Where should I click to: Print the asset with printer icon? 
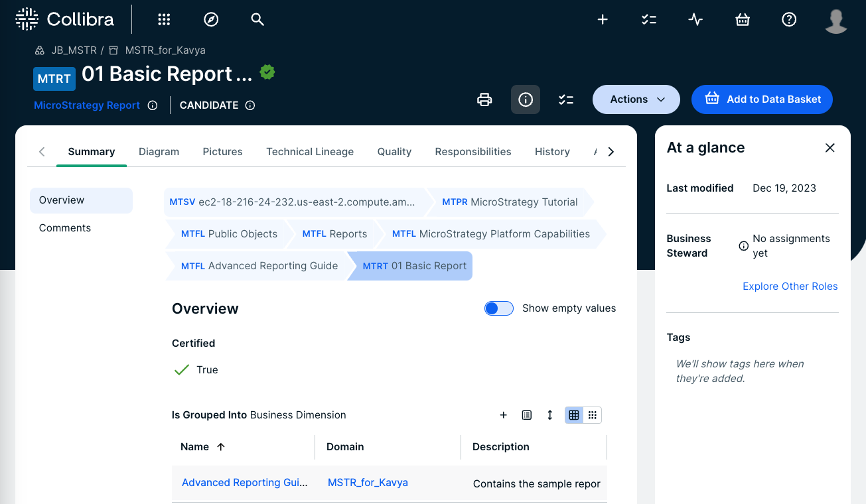coord(485,99)
